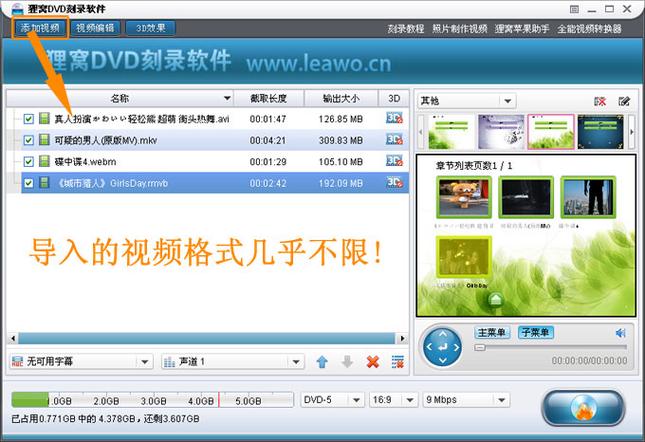645x442 pixels.
Task: Click the yellow concert chapter thumbnail
Action: [x=464, y=257]
